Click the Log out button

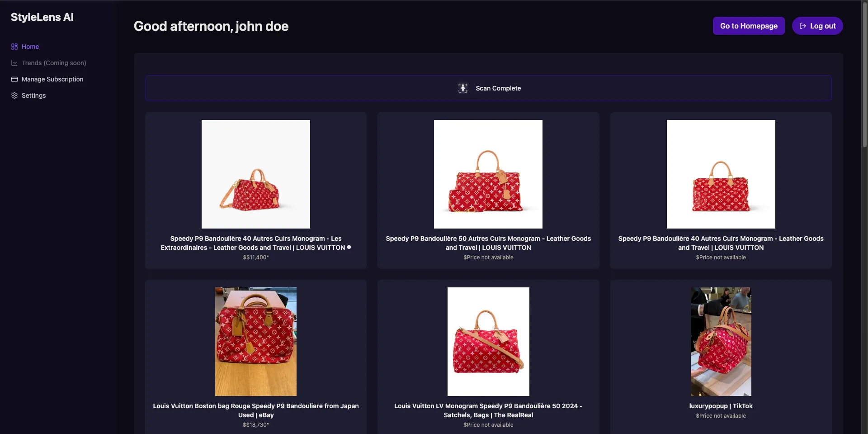coord(817,26)
